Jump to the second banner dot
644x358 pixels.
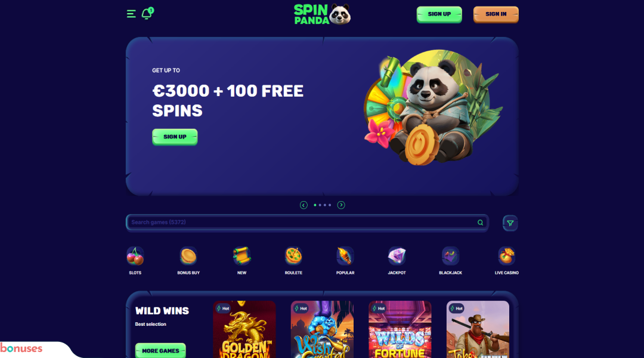(x=320, y=205)
